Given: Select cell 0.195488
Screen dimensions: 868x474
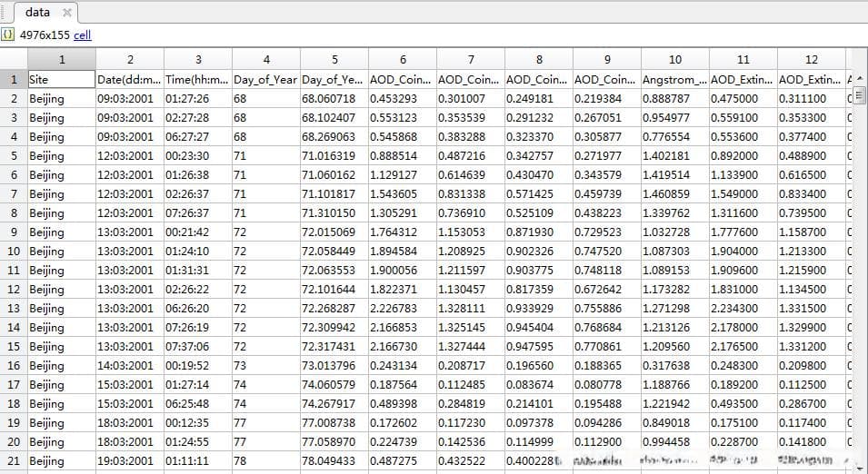Looking at the screenshot, I should tap(607, 403).
